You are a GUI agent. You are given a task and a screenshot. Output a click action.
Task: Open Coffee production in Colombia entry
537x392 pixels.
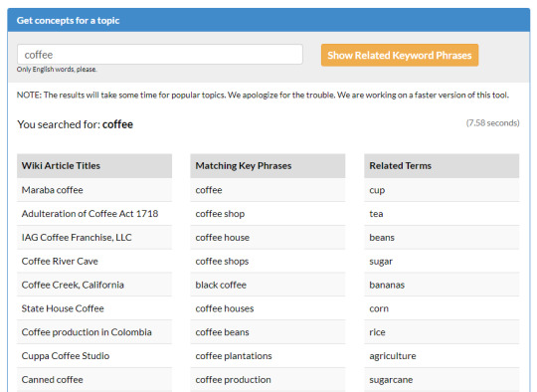click(x=94, y=332)
